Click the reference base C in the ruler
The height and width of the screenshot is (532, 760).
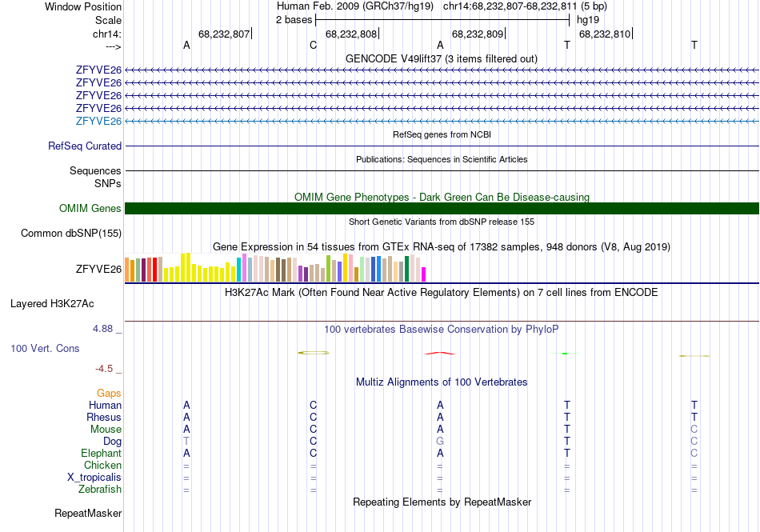click(x=313, y=45)
